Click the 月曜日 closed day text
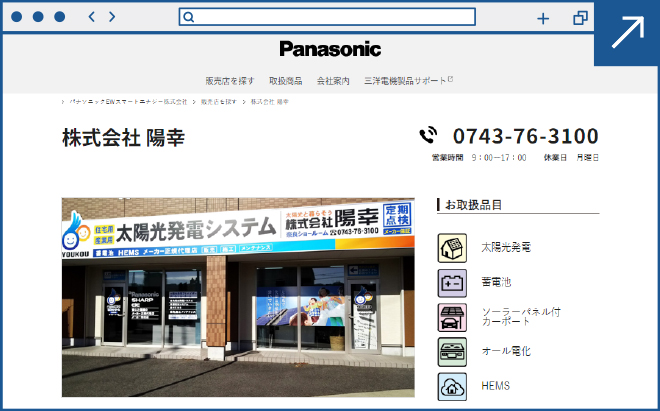 click(x=588, y=158)
